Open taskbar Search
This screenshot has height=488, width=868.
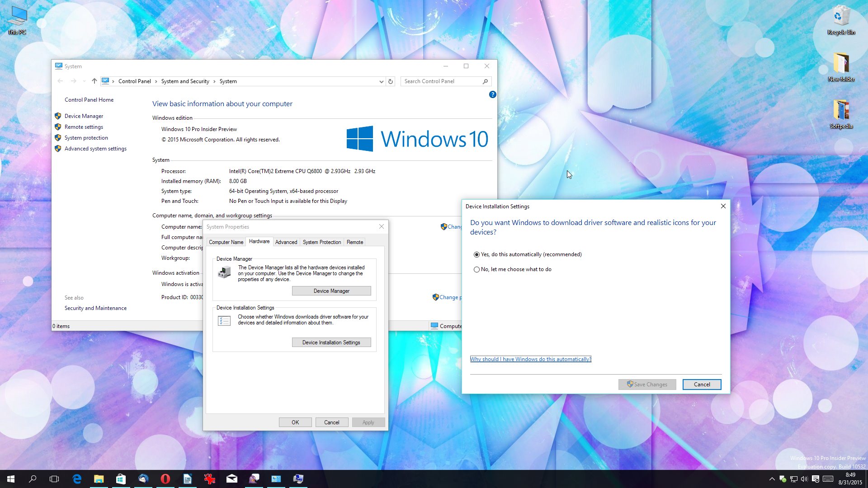pos(33,479)
